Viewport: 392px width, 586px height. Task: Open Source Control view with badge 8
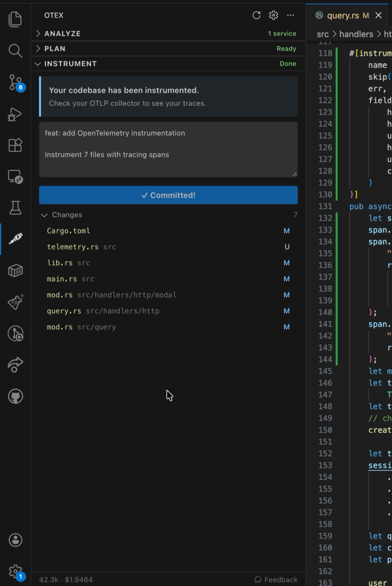[15, 82]
